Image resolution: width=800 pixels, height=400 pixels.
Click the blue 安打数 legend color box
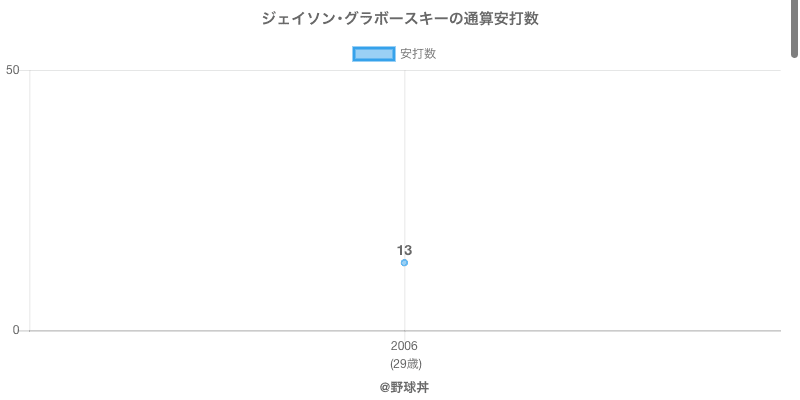(374, 54)
